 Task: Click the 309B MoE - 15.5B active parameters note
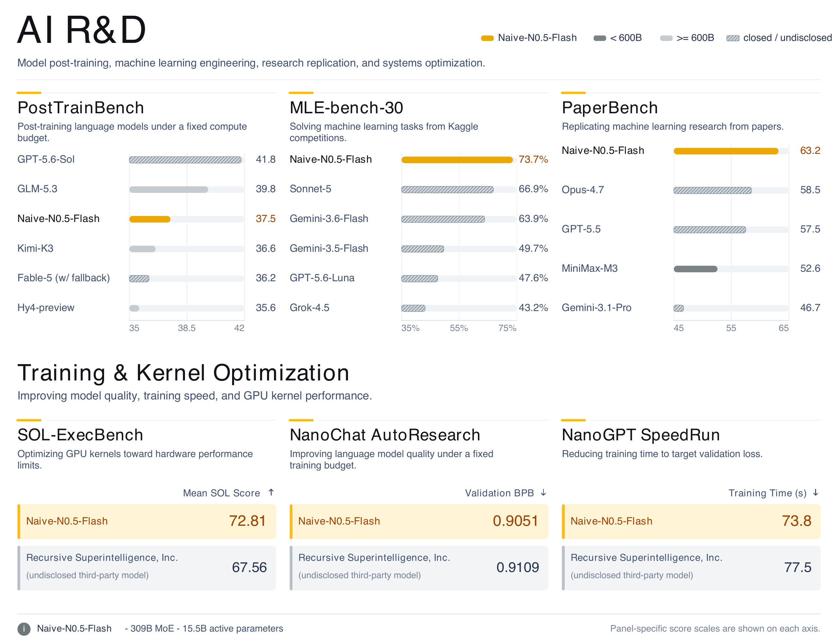click(x=204, y=629)
